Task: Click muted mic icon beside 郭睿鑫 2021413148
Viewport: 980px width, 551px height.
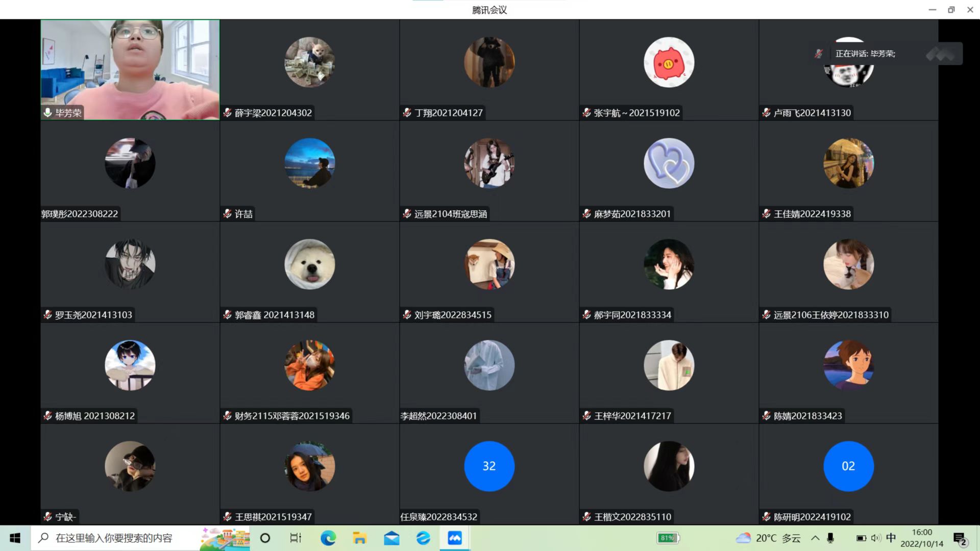Action: click(x=228, y=315)
